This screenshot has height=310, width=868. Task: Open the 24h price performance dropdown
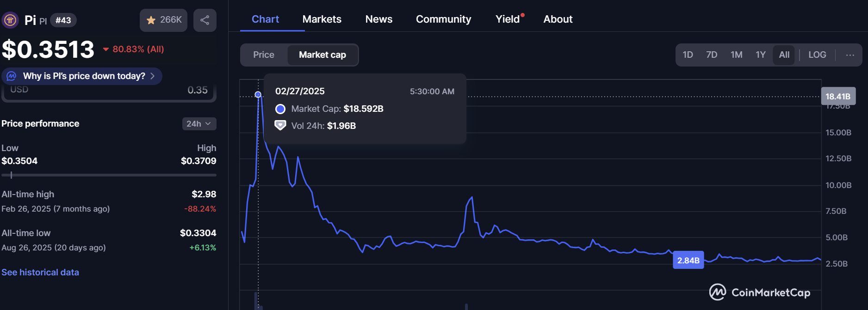[199, 124]
